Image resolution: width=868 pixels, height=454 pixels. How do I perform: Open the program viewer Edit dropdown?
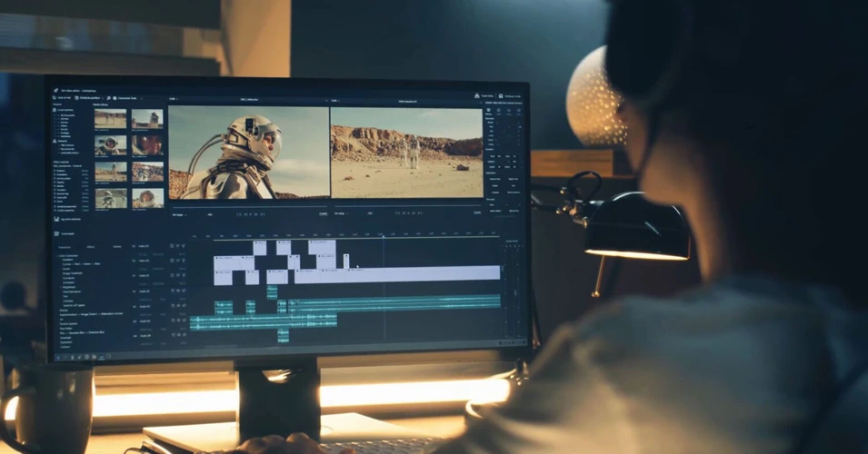(x=334, y=101)
